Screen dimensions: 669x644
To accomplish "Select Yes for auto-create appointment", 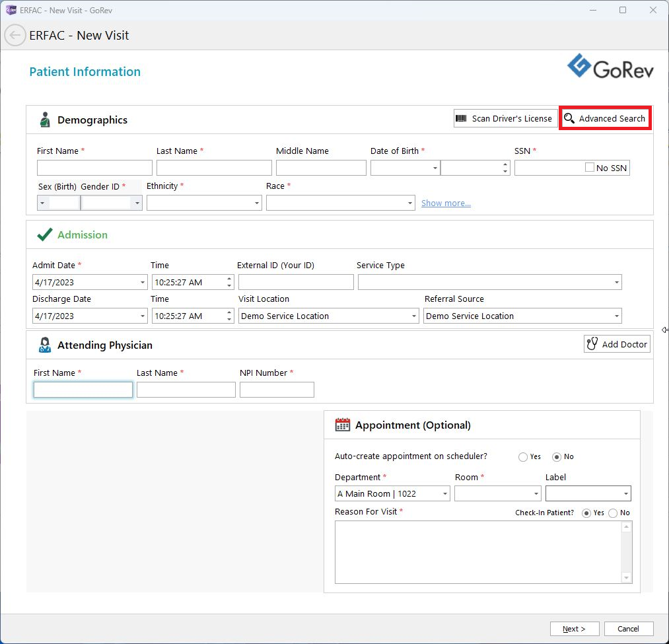I will click(523, 457).
